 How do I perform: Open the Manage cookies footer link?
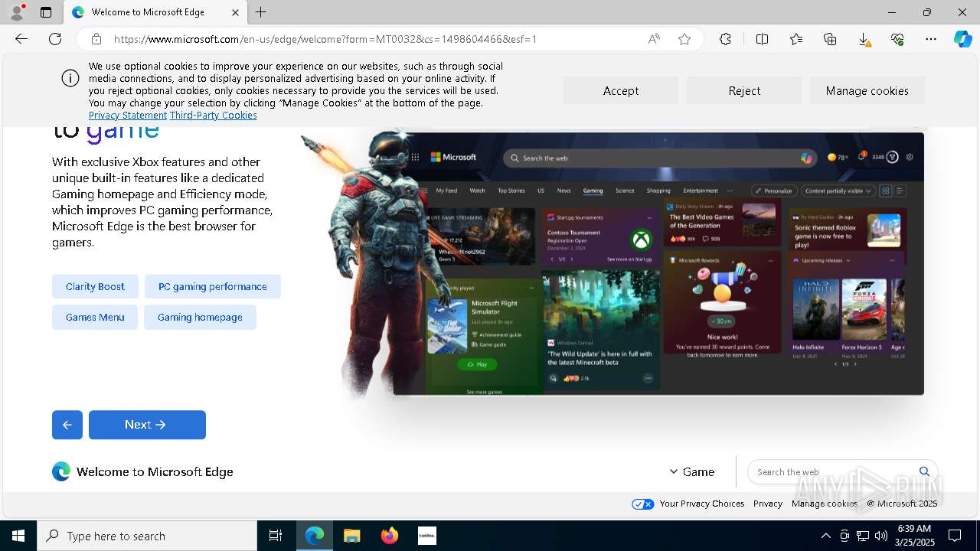click(x=825, y=504)
